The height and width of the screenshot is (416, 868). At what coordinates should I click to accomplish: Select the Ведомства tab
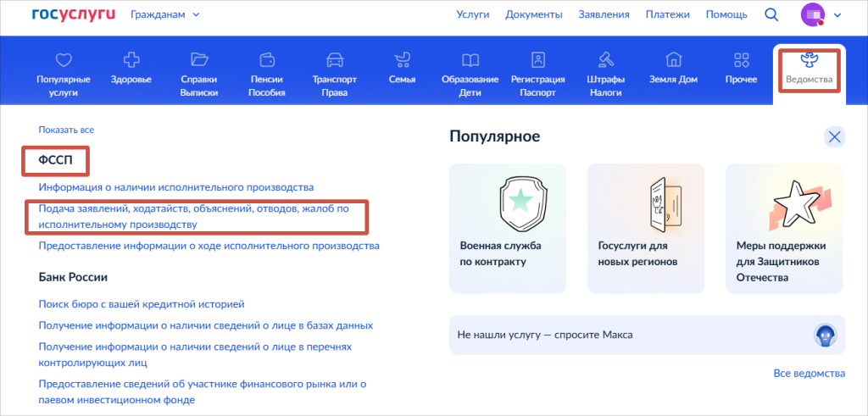click(x=809, y=70)
